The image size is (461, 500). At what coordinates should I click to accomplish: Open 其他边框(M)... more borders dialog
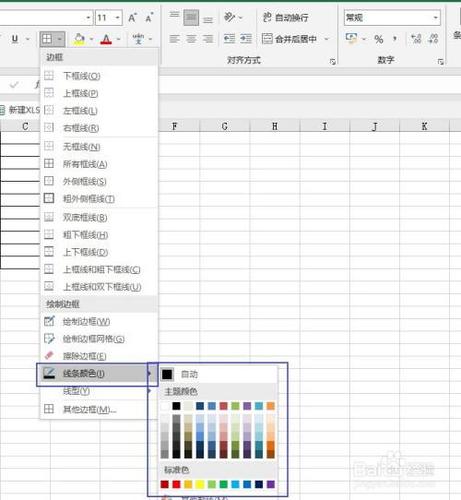(x=99, y=409)
